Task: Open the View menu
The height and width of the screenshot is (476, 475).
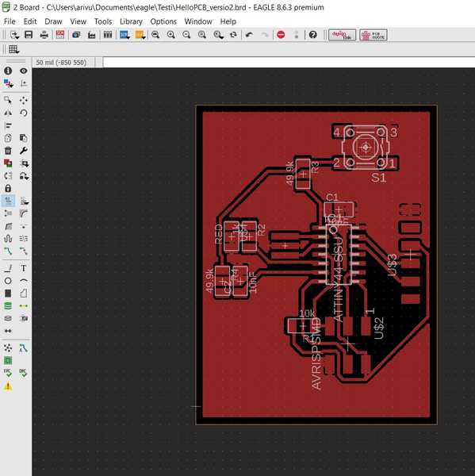Action: tap(79, 21)
